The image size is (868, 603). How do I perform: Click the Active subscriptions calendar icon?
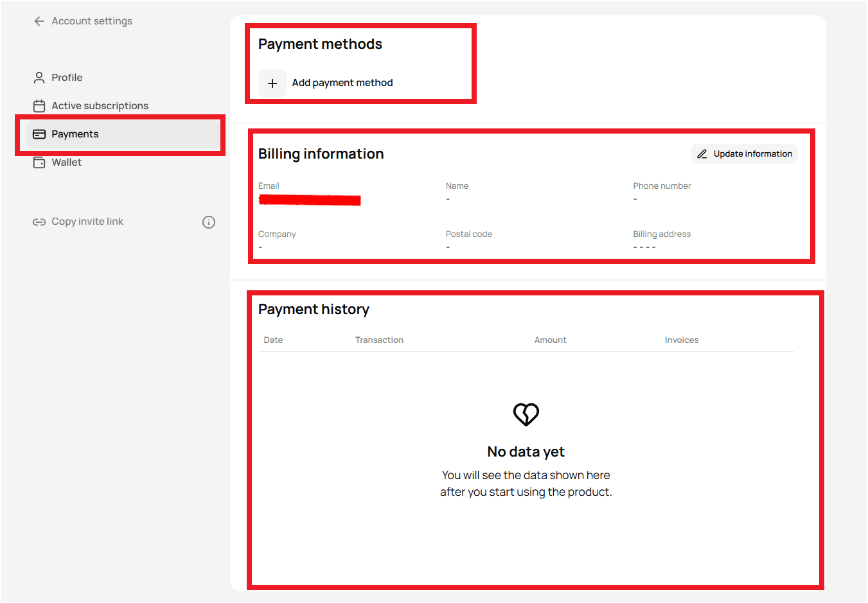39,105
